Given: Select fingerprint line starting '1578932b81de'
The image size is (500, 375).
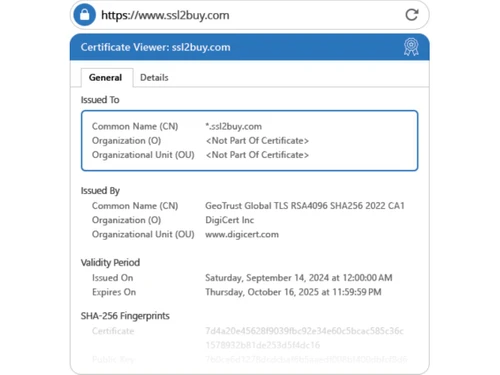Looking at the screenshot, I should click(263, 345).
